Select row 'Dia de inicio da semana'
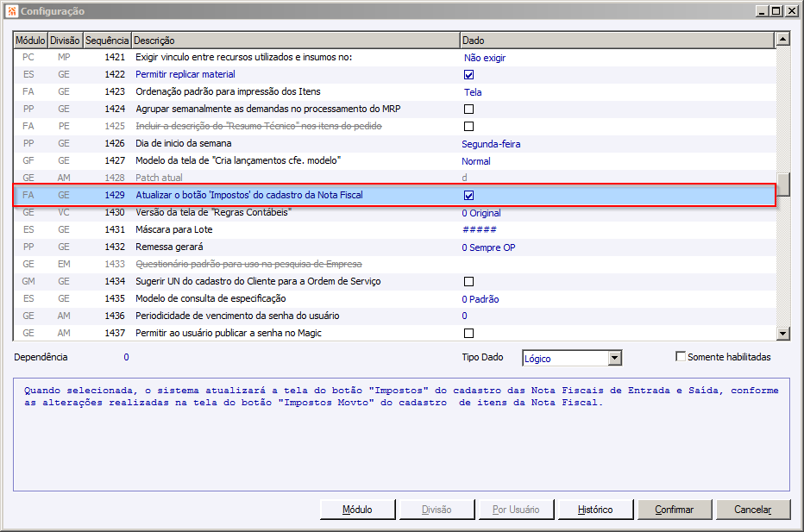The image size is (804, 532). point(183,143)
